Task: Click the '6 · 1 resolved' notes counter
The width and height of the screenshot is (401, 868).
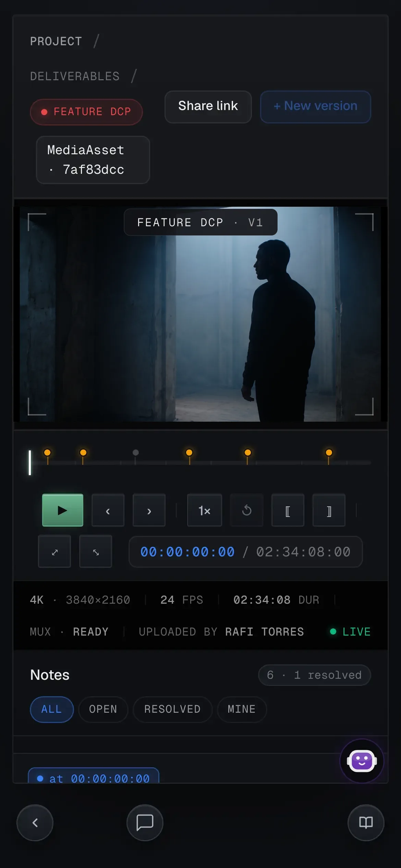Action: [x=315, y=675]
